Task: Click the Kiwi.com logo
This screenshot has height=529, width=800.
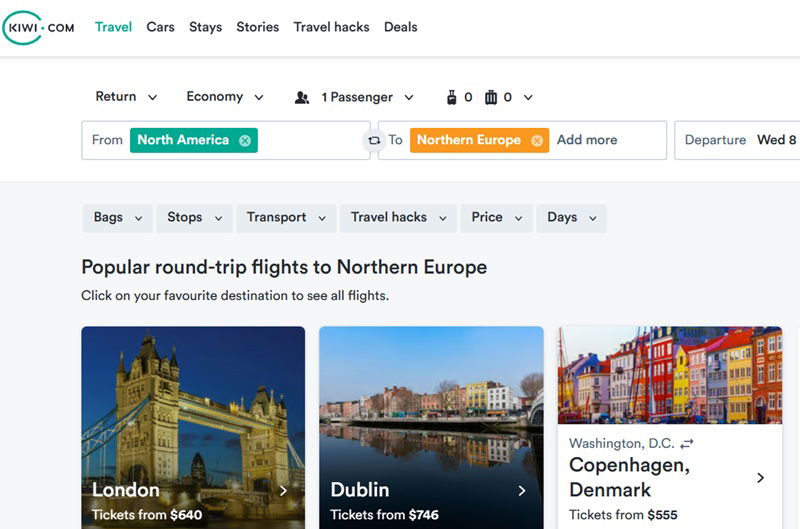Action: coord(39,28)
